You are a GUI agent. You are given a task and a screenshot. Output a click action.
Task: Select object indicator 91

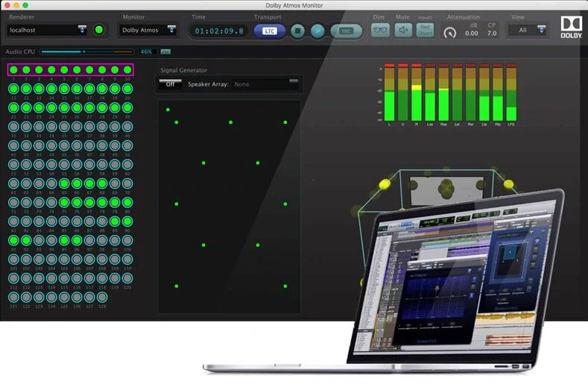tap(13, 240)
